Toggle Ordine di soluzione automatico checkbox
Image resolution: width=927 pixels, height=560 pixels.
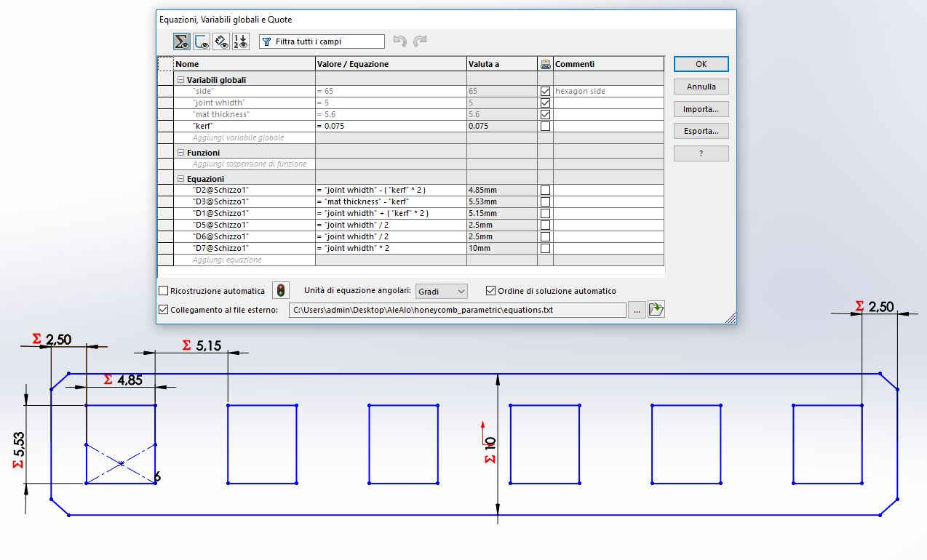pos(490,291)
